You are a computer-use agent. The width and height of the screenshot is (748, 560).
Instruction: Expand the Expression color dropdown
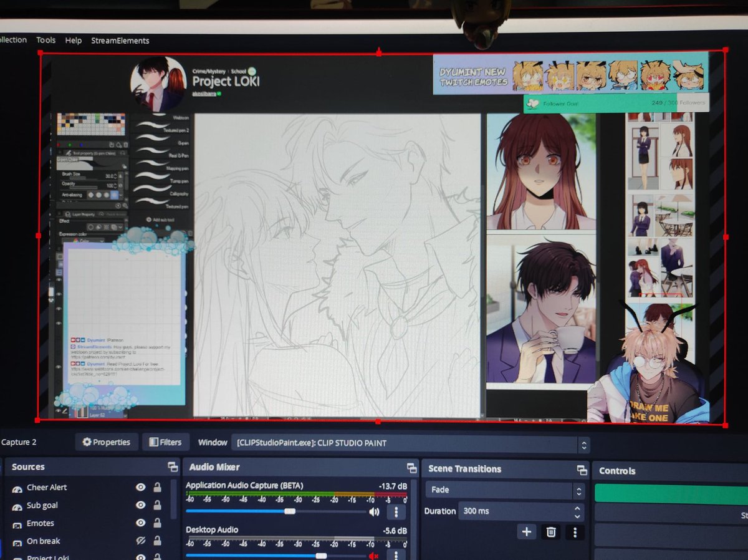[102, 241]
